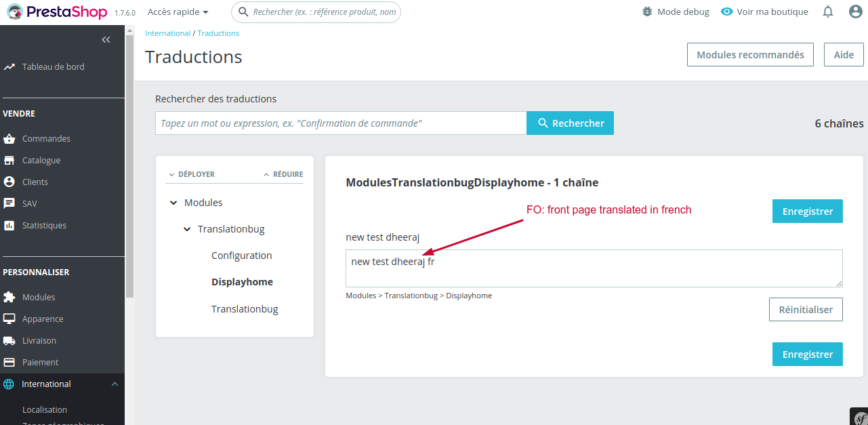
Task: Click the Modules puzzle-piece icon
Action: click(9, 297)
